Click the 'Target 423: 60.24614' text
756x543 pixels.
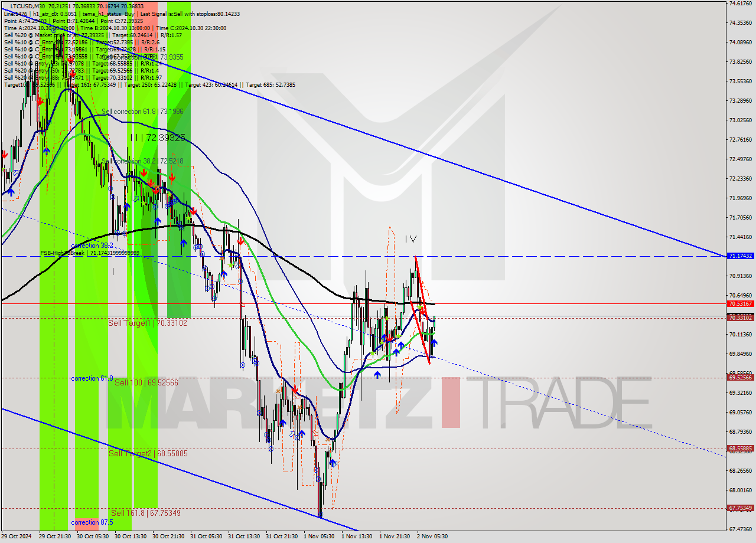[x=211, y=85]
